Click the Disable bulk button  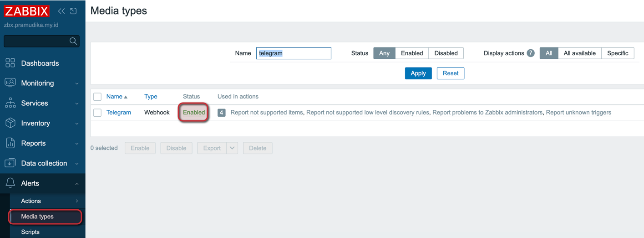(x=176, y=148)
